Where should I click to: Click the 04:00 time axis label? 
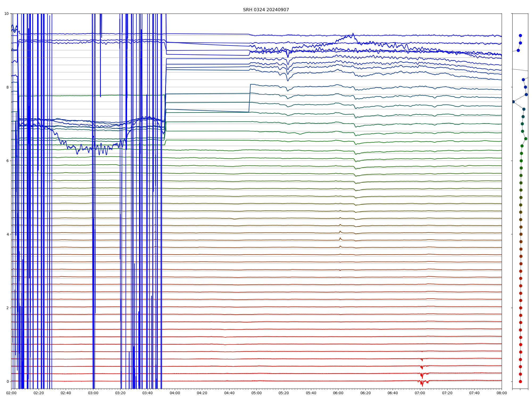coord(175,393)
